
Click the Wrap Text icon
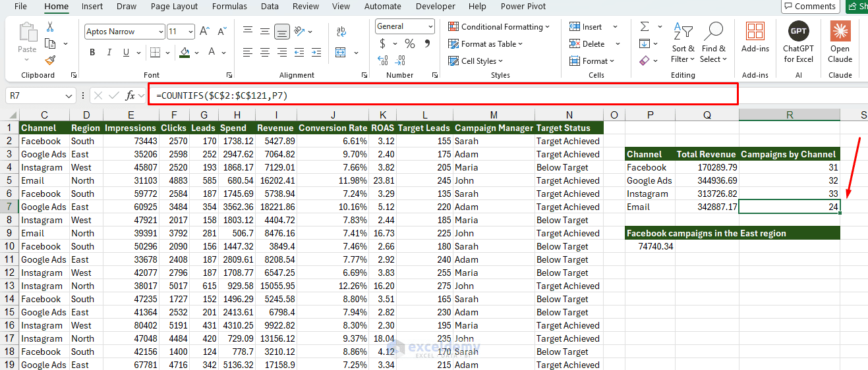tap(341, 32)
